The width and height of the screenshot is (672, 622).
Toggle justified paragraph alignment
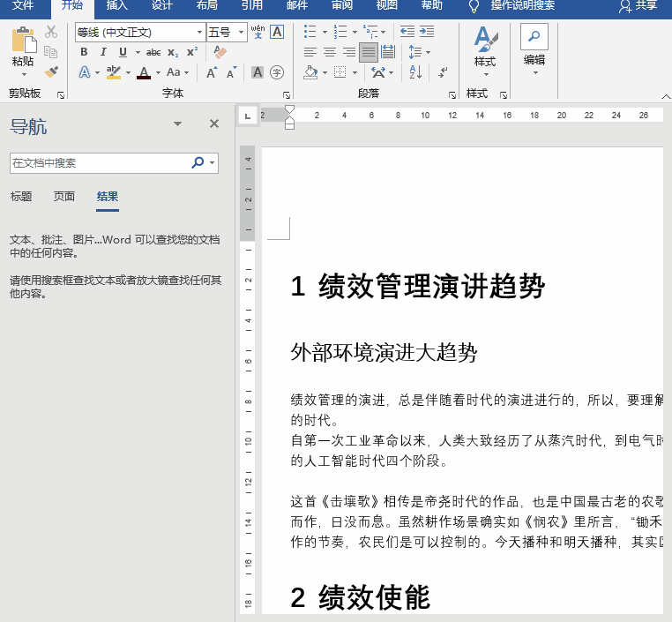pos(368,52)
